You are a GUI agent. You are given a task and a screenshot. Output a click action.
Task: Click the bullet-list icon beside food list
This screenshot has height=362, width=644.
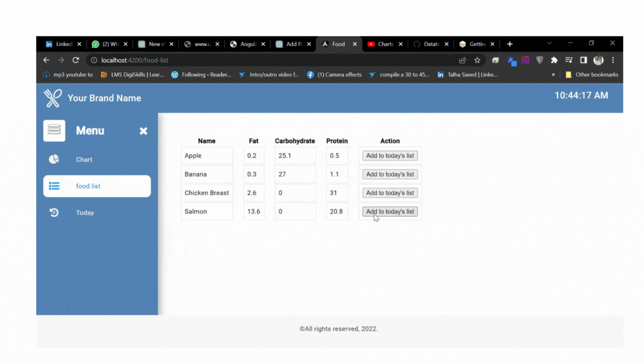coord(54,186)
